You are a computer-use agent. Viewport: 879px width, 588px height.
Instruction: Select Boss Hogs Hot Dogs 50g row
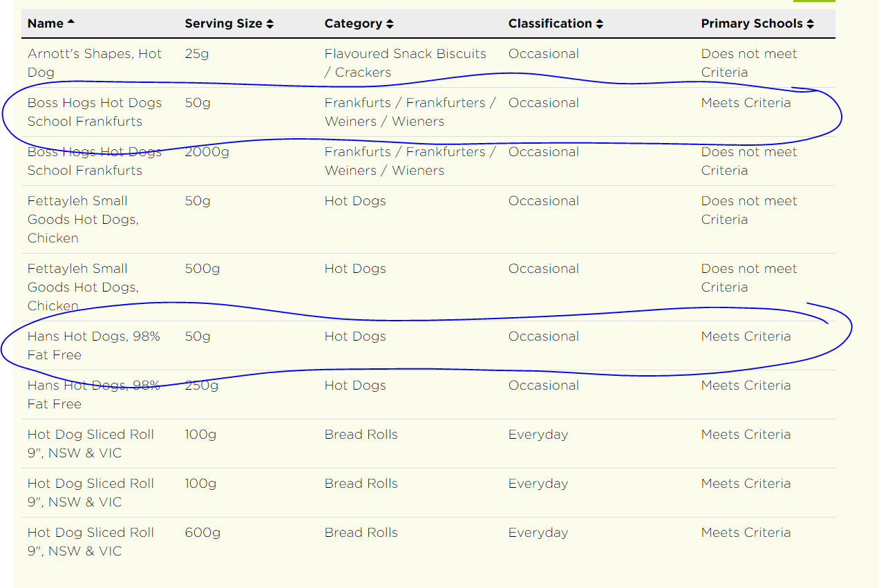[x=428, y=112]
